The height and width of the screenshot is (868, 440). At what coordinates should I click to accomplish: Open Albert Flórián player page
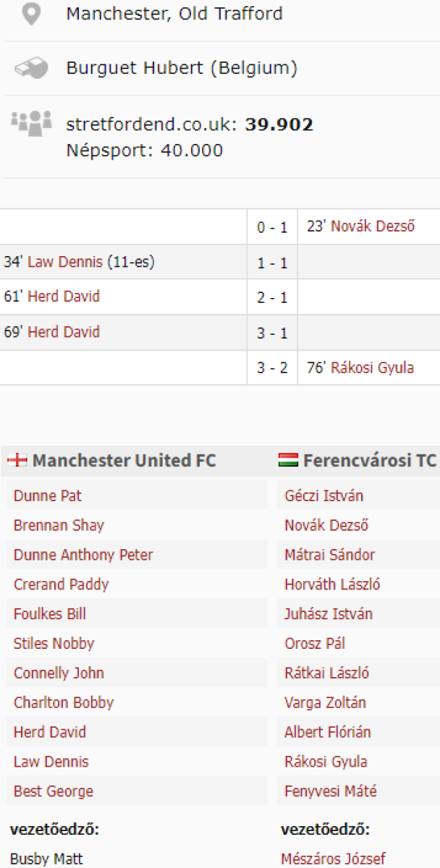pyautogui.click(x=328, y=732)
